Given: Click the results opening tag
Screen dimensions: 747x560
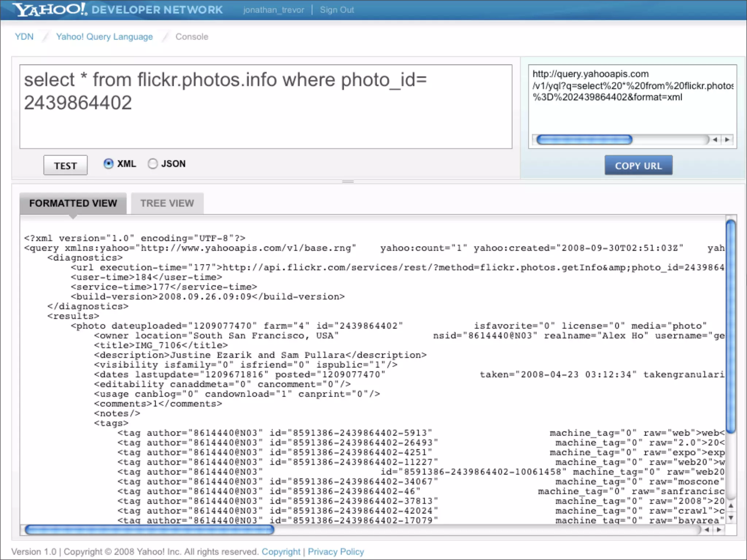Looking at the screenshot, I should (x=73, y=316).
